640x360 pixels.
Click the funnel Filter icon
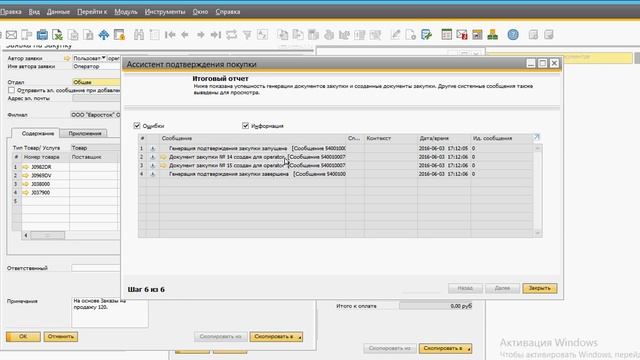pos(247,35)
